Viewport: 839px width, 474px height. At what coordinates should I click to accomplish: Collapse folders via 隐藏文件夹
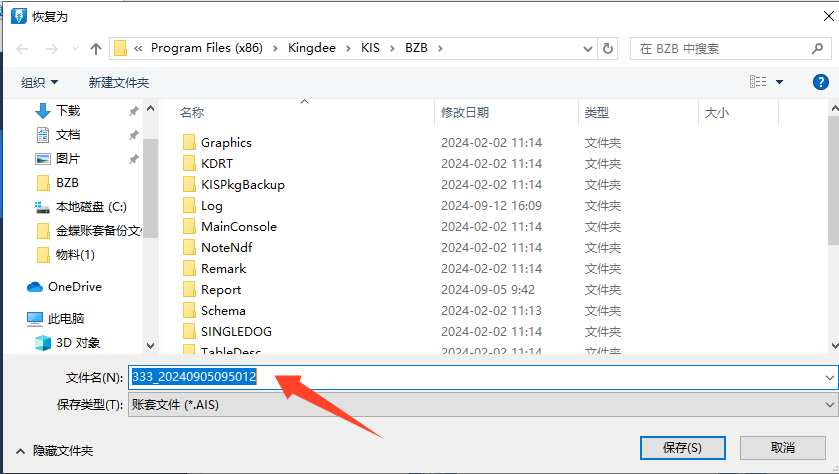(55, 451)
